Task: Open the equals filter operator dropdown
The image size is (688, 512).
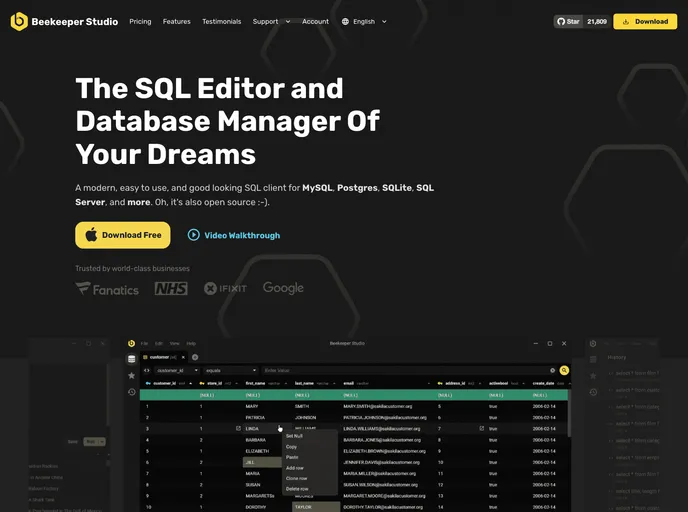Action: click(230, 370)
